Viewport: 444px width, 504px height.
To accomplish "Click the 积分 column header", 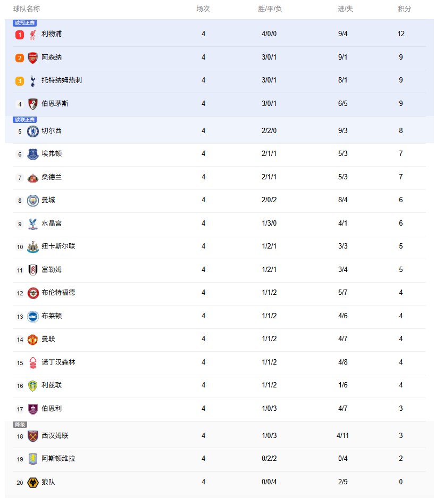I will (404, 9).
